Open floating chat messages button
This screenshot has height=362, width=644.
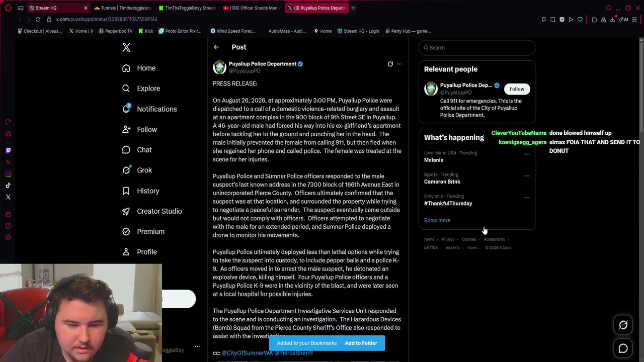coord(623,348)
